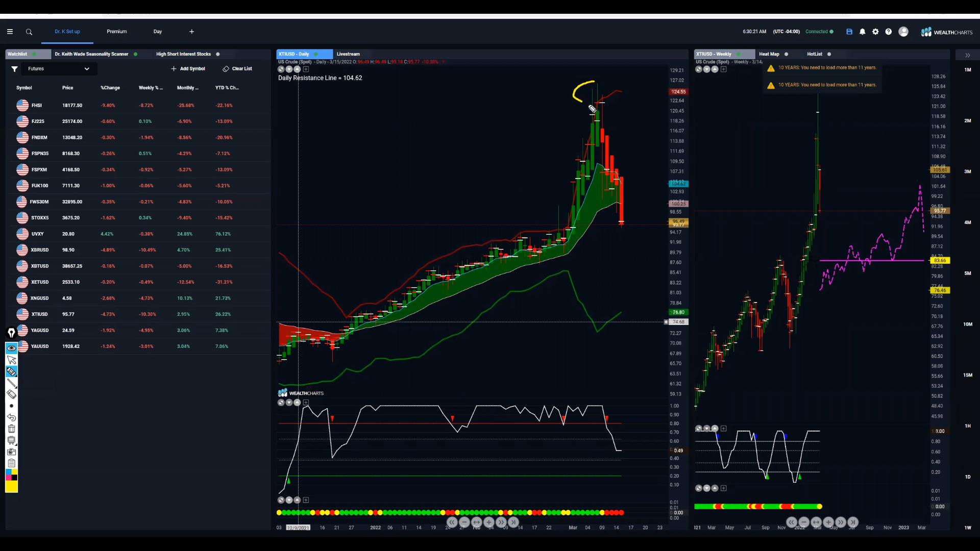This screenshot has width=980, height=551.
Task: Open the search magnifier
Action: click(x=29, y=32)
